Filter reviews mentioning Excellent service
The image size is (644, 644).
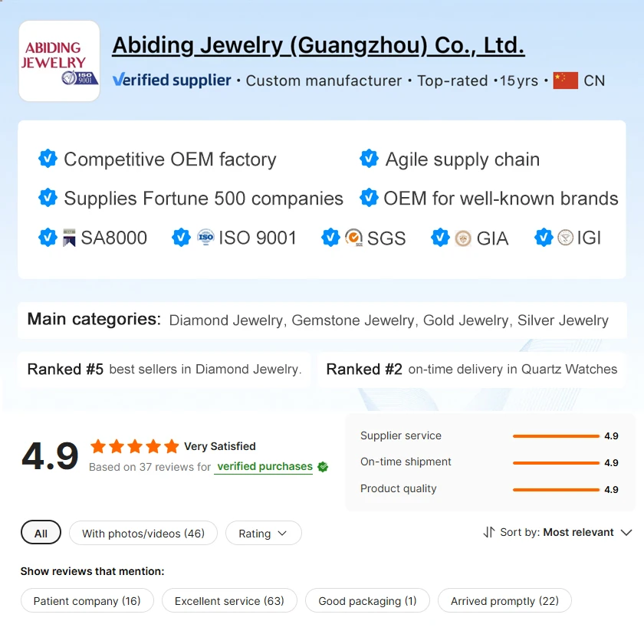point(229,601)
